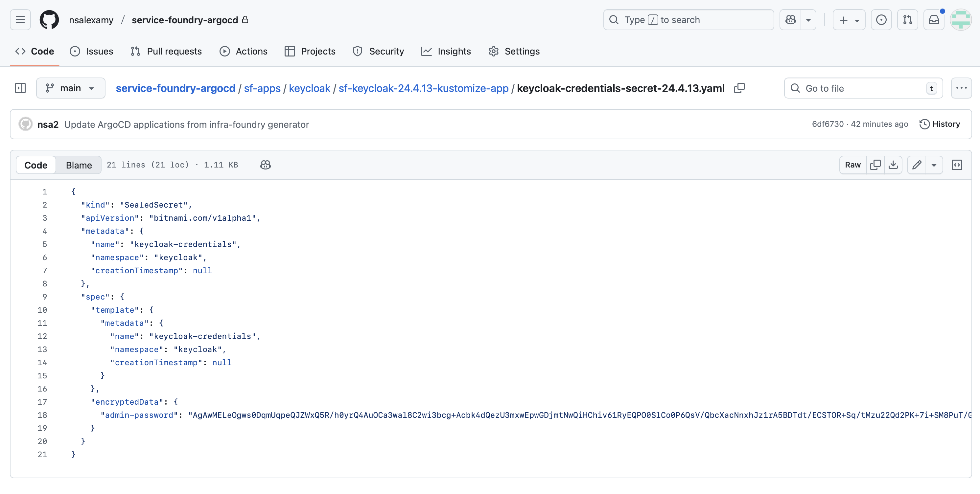Navigate to keycloak breadcrumb folder
980x494 pixels.
coord(309,88)
